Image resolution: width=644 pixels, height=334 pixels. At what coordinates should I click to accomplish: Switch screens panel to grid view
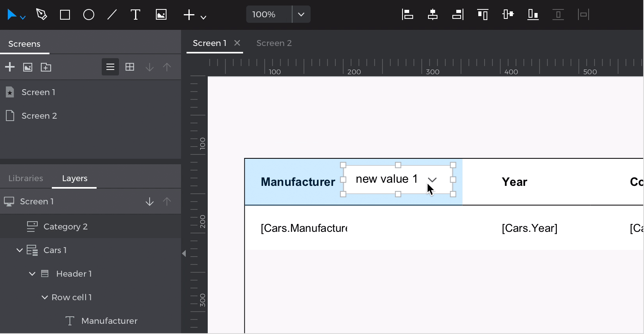click(x=130, y=67)
